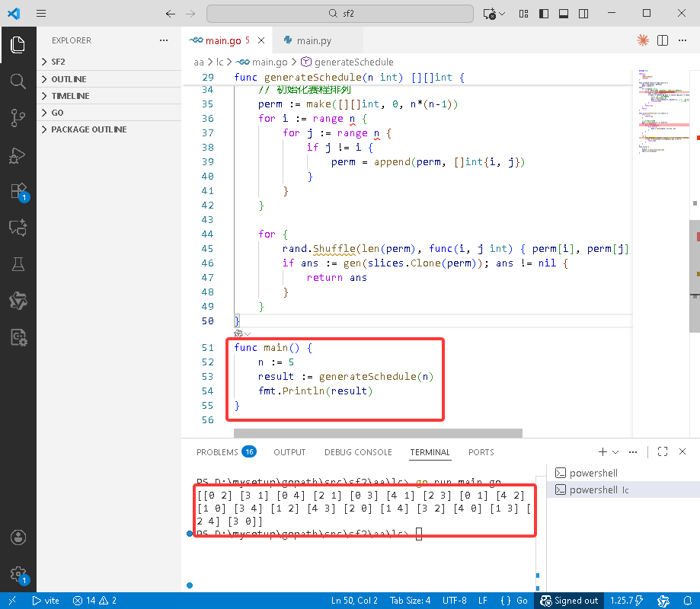Open the OUTPUT panel tab
The height and width of the screenshot is (609, 700).
[289, 452]
